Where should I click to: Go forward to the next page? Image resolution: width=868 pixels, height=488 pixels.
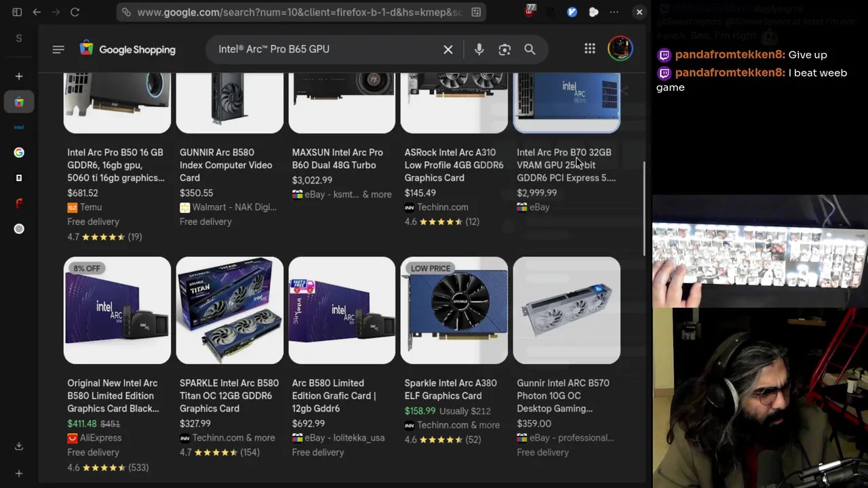pyautogui.click(x=56, y=12)
